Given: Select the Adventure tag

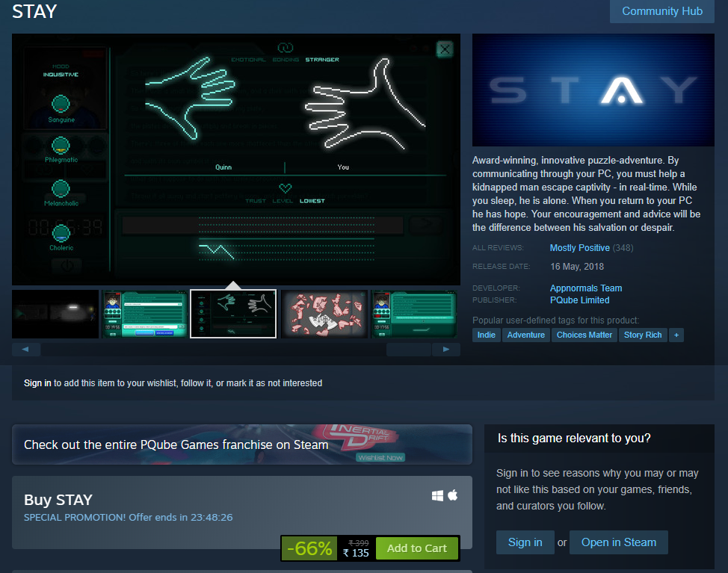Looking at the screenshot, I should tap(525, 335).
